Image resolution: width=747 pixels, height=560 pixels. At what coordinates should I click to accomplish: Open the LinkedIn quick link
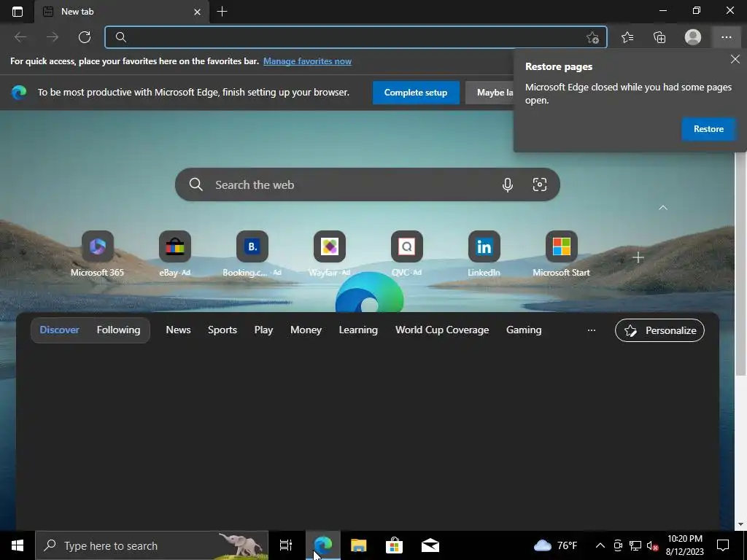tap(484, 254)
